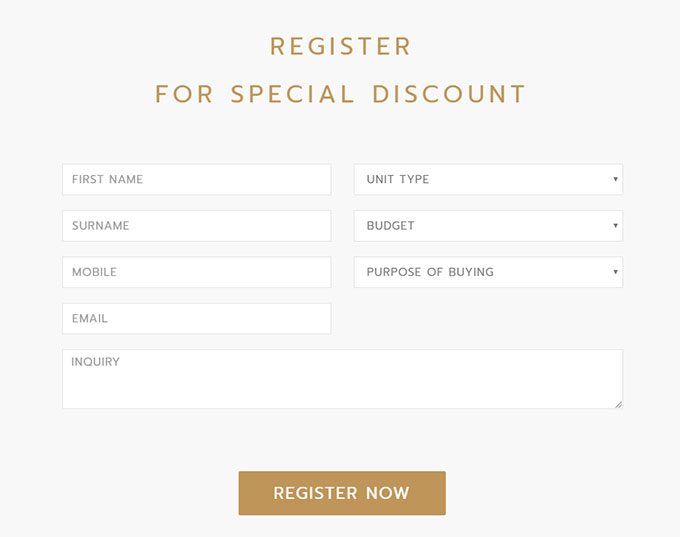Viewport: 680px width, 537px height.
Task: Click into the Email field
Action: click(196, 319)
